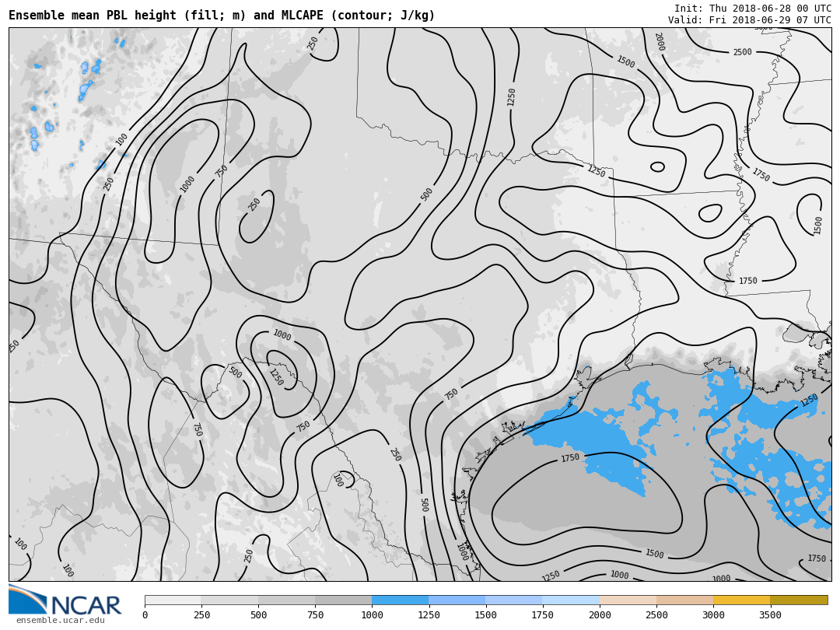This screenshot has height=630, width=840.
Task: Click the map title about PBL height and MLCAPE
Action: click(x=222, y=16)
